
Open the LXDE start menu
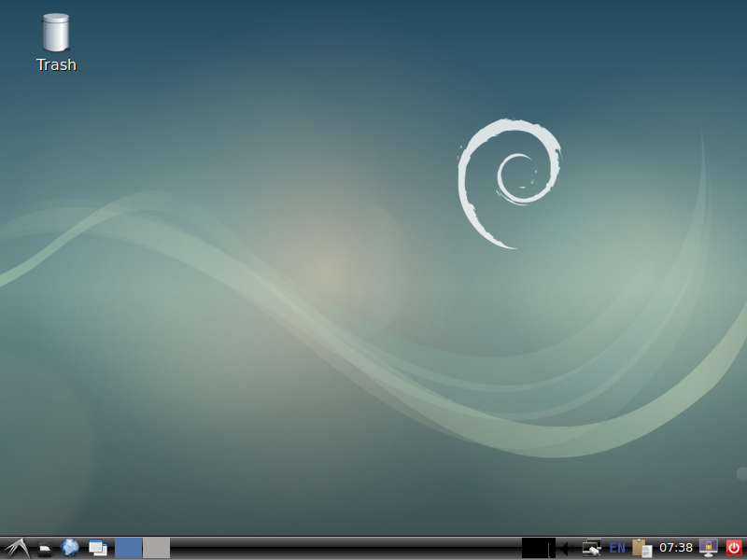[x=16, y=548]
